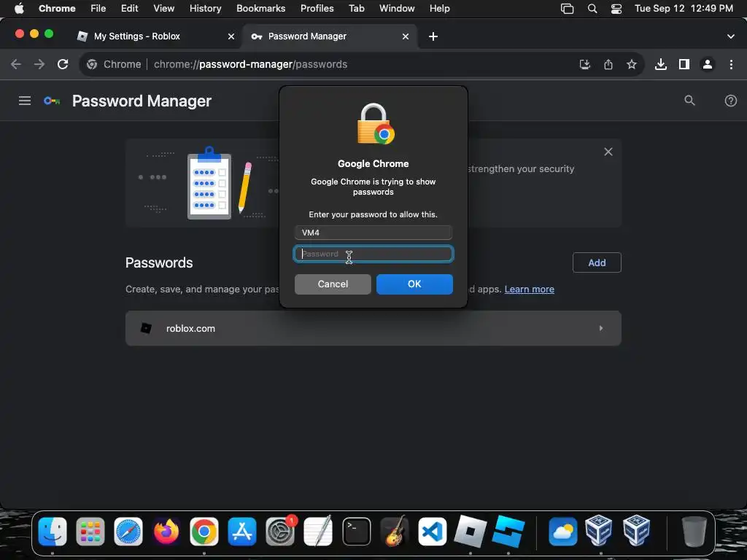Switch to My Settings - Roblox tab
747x560 pixels.
pos(136,36)
